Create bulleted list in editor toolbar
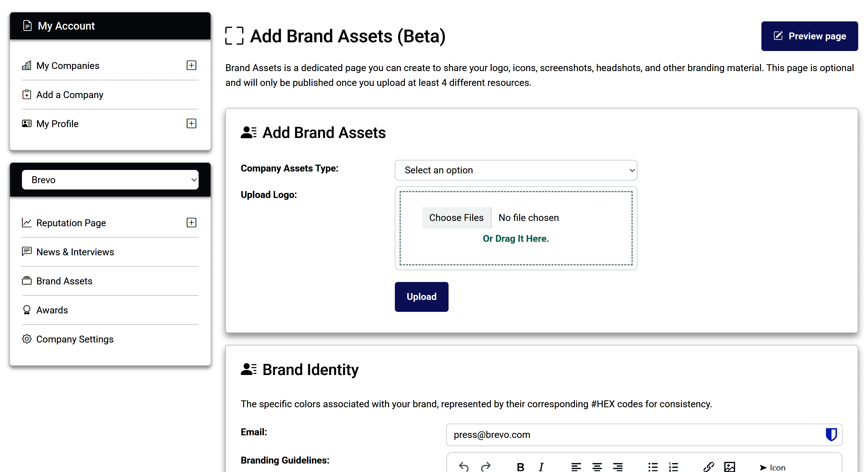 pos(653,467)
